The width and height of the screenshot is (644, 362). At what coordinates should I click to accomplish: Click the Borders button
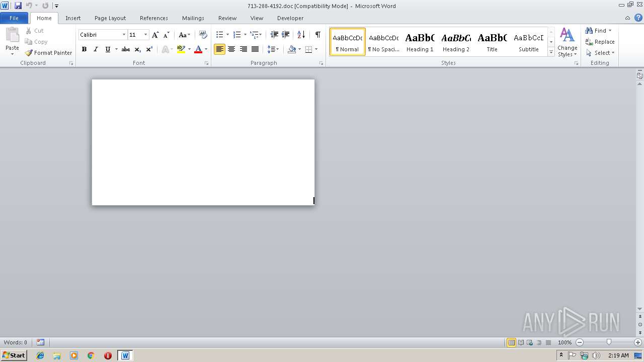coord(308,49)
